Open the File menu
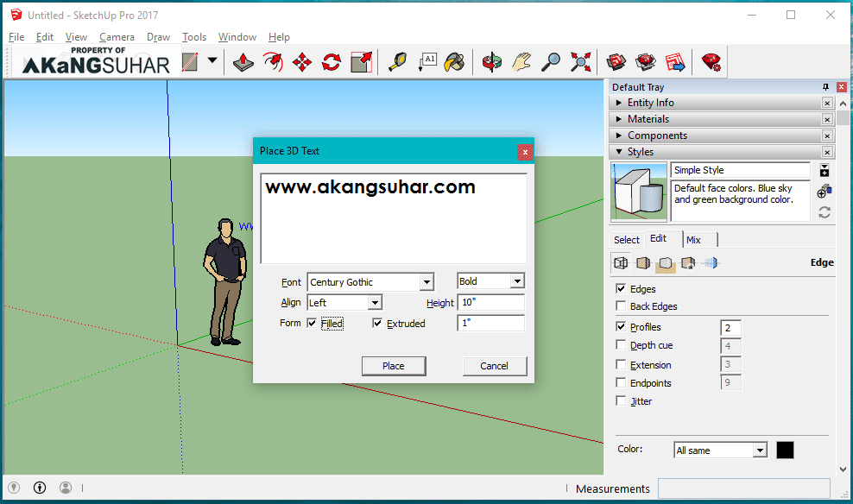 click(x=16, y=37)
